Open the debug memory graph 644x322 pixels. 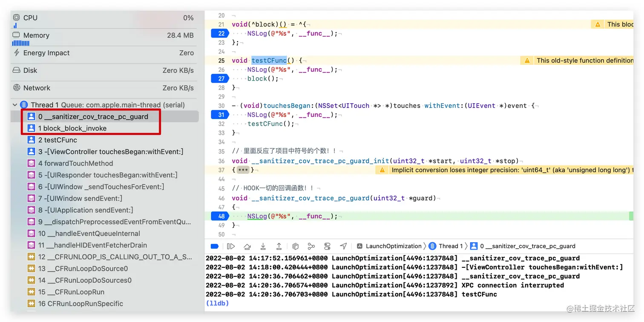point(311,246)
